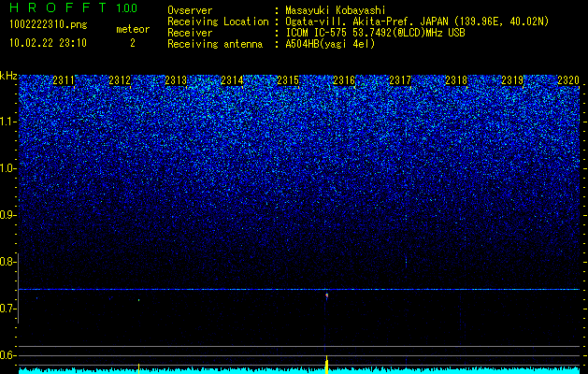Click time marker 2318
Viewport: 588px width, 374px height.
tap(456, 80)
